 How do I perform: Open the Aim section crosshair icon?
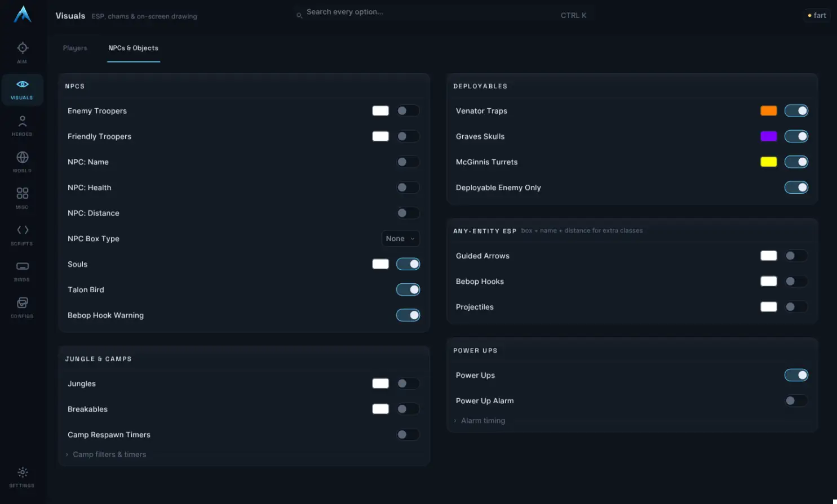(22, 48)
